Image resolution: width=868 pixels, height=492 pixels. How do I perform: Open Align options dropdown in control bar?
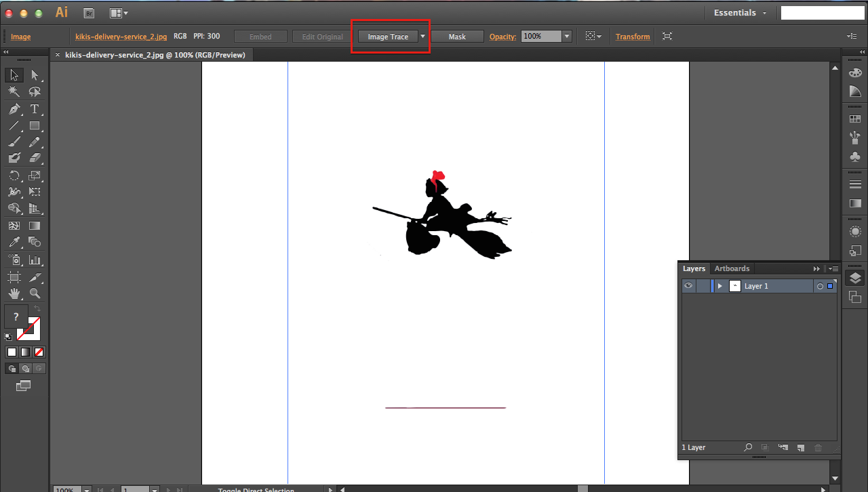coord(593,37)
